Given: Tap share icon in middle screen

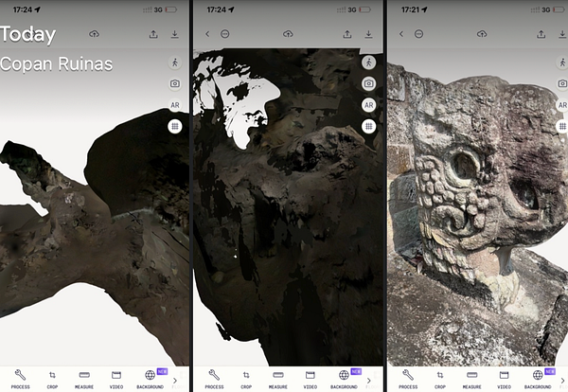Looking at the screenshot, I should pos(347,34).
